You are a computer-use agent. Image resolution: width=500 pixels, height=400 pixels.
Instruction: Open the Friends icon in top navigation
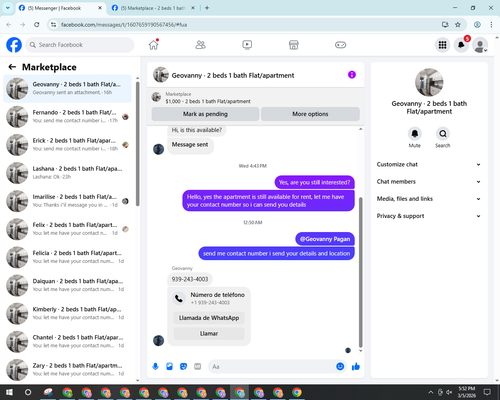point(200,45)
